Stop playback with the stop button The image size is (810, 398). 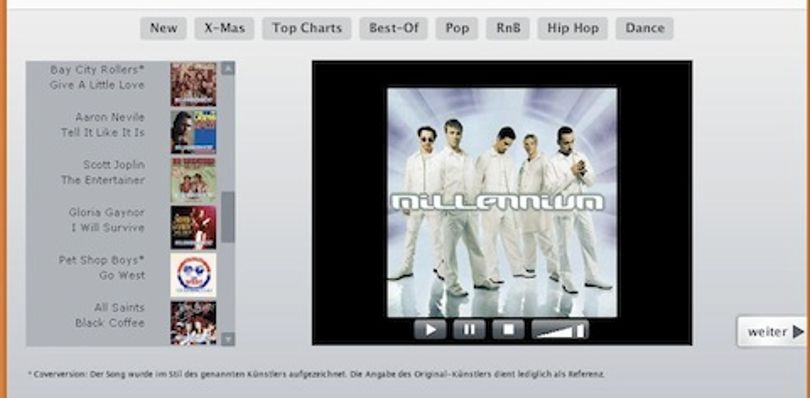click(x=508, y=329)
